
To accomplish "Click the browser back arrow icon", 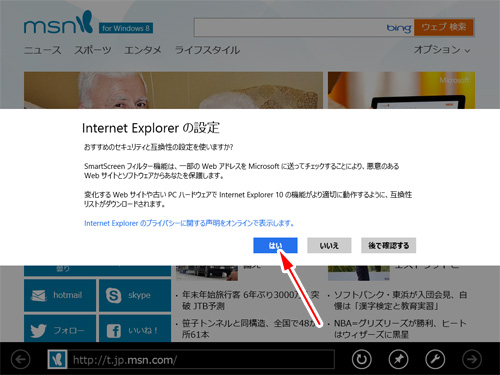I will pyautogui.click(x=21, y=359).
